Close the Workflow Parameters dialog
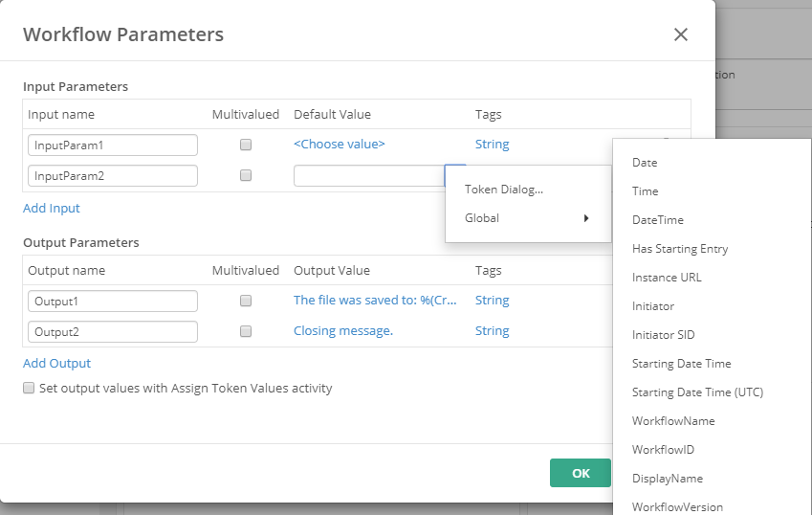 [680, 35]
